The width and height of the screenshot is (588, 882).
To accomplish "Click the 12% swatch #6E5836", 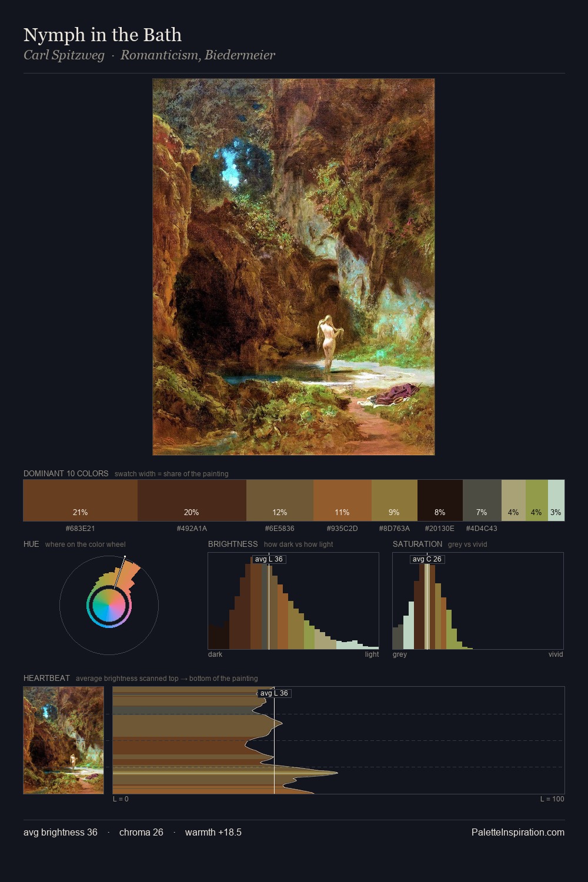I will 280,500.
